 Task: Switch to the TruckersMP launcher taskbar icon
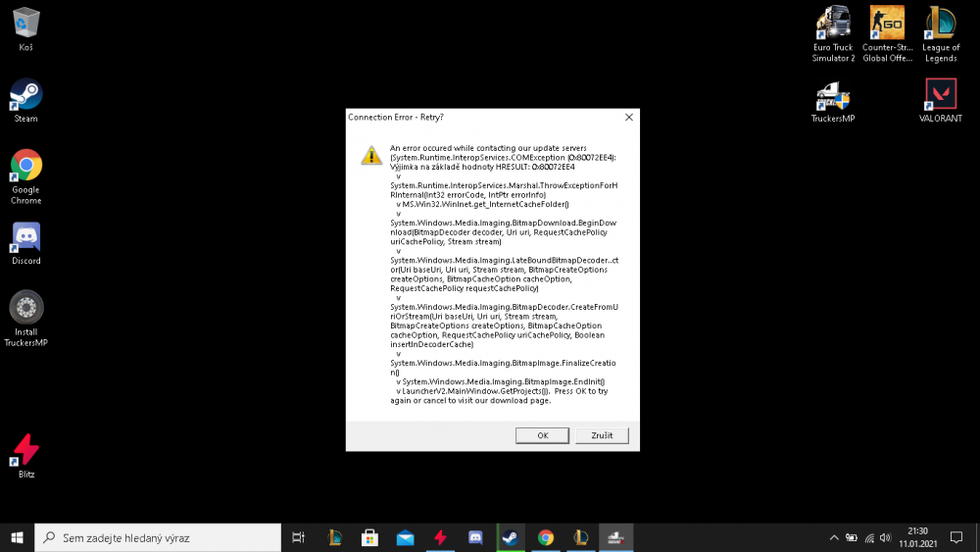click(615, 537)
